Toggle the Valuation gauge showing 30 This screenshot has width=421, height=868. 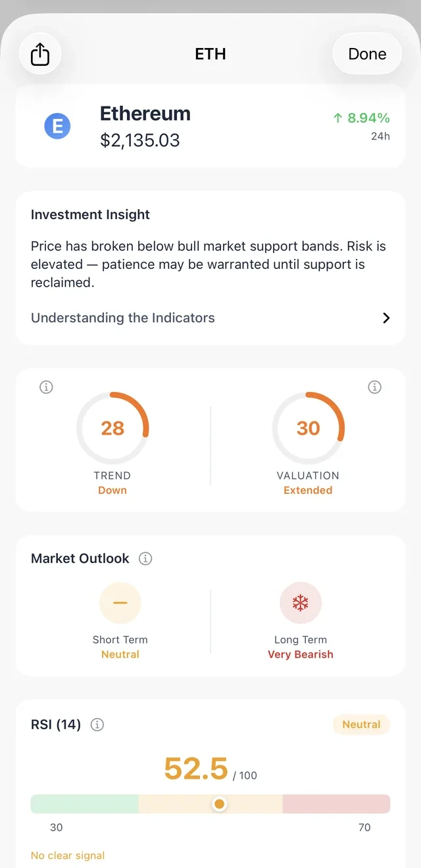308,427
